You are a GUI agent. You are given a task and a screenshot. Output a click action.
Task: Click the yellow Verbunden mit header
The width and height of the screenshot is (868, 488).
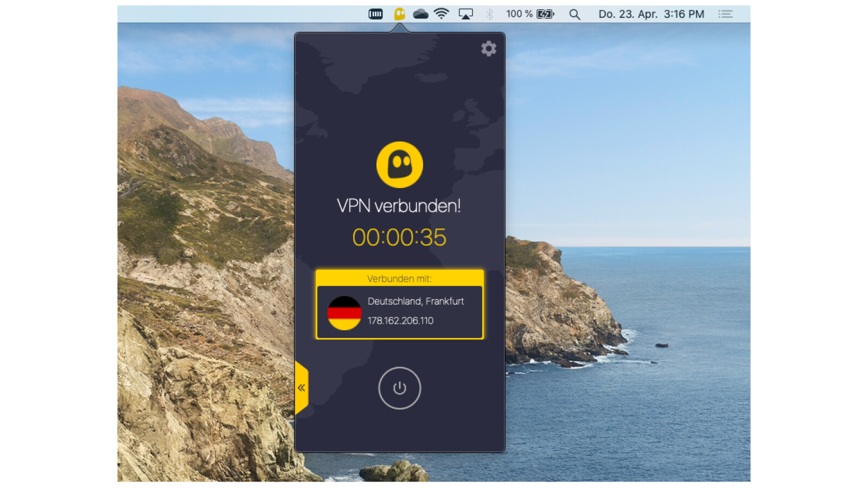coord(399,278)
